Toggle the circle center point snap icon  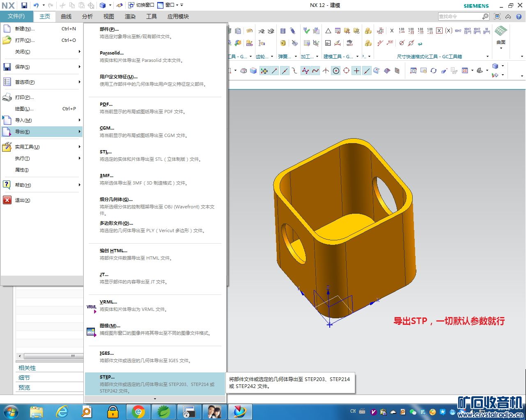point(336,71)
